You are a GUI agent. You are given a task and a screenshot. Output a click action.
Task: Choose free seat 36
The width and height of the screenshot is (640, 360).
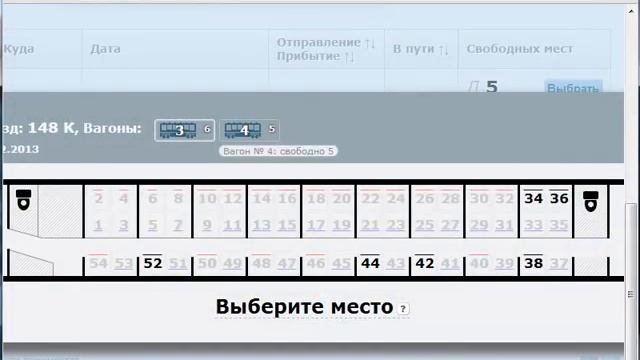(559, 198)
